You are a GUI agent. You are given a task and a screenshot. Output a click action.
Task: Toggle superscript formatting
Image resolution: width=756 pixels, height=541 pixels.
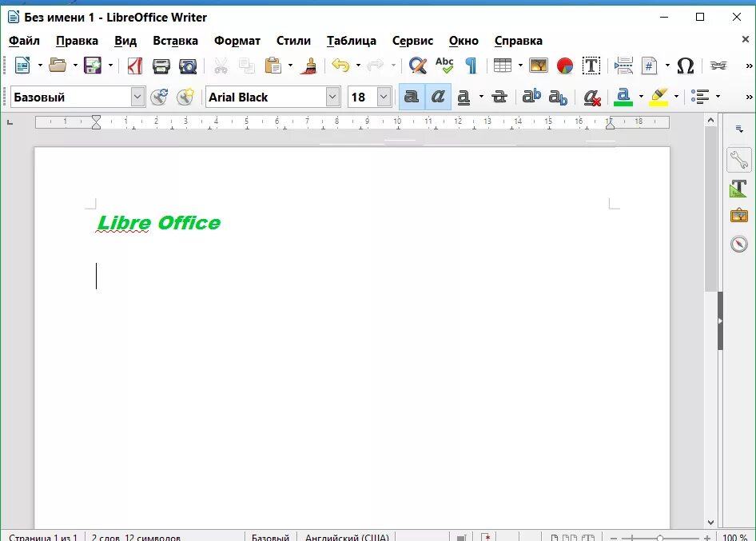[x=531, y=97]
